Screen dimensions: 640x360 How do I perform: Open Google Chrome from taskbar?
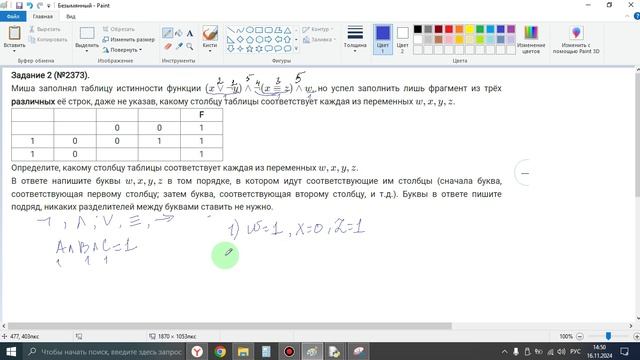(220, 351)
